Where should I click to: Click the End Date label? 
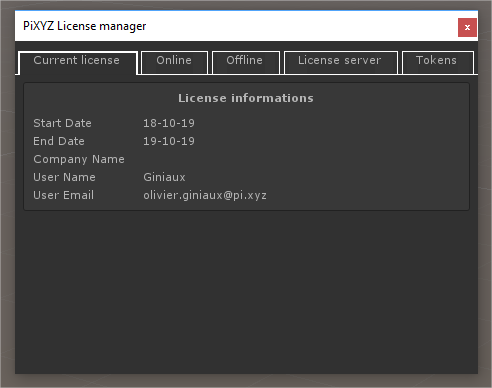point(59,141)
